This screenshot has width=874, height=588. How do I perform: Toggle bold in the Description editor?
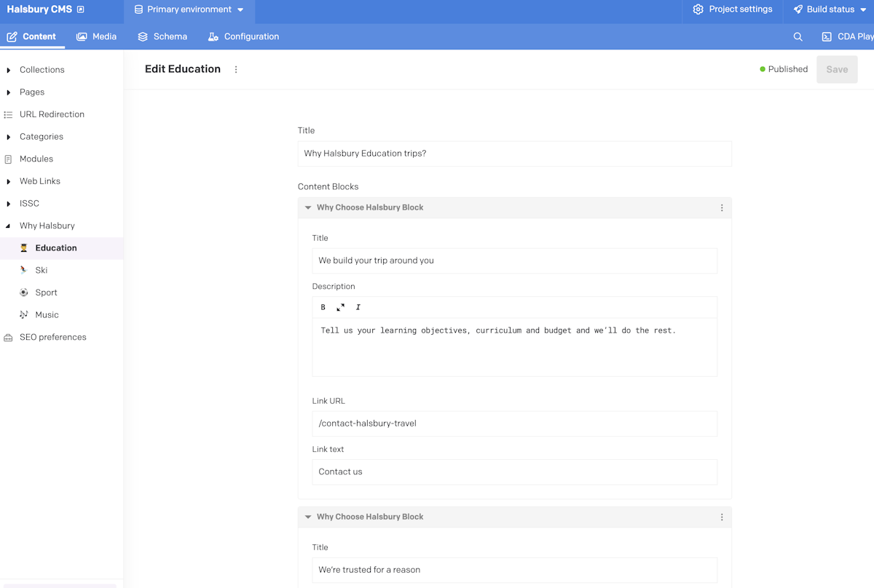click(x=323, y=307)
